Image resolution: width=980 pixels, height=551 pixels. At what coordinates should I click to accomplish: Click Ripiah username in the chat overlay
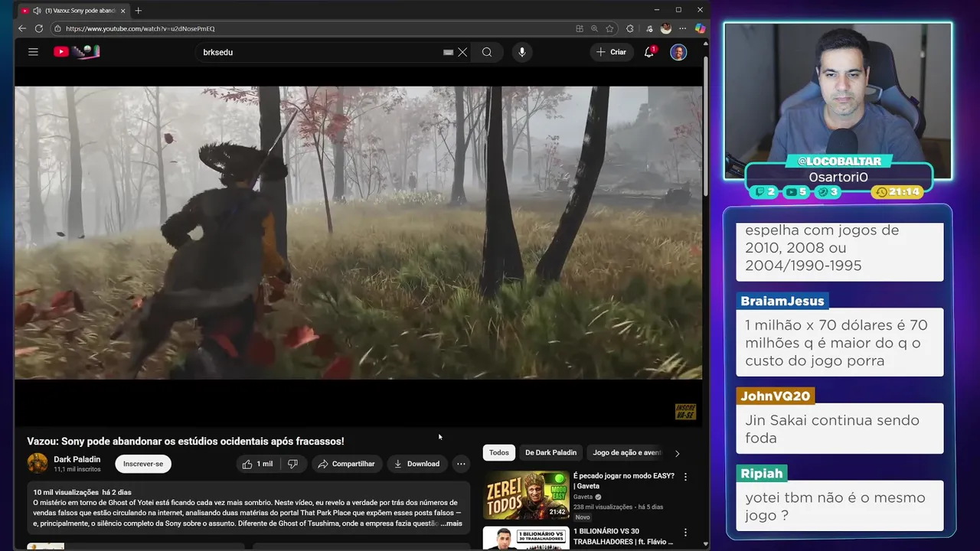point(763,473)
